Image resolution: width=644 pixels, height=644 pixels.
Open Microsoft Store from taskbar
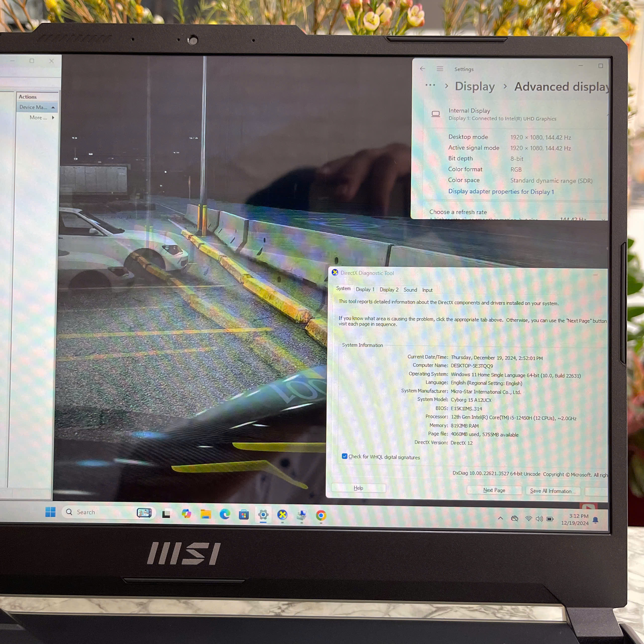(x=244, y=515)
